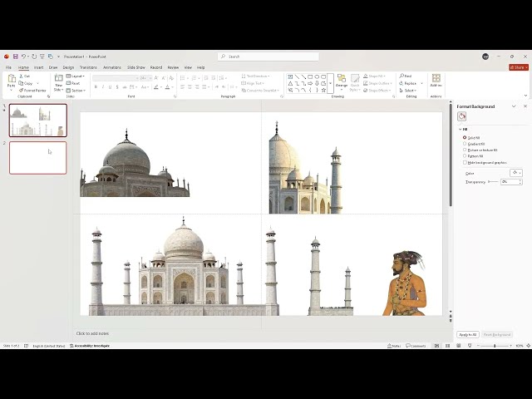Open the Comments pane from status bar

pyautogui.click(x=416, y=346)
